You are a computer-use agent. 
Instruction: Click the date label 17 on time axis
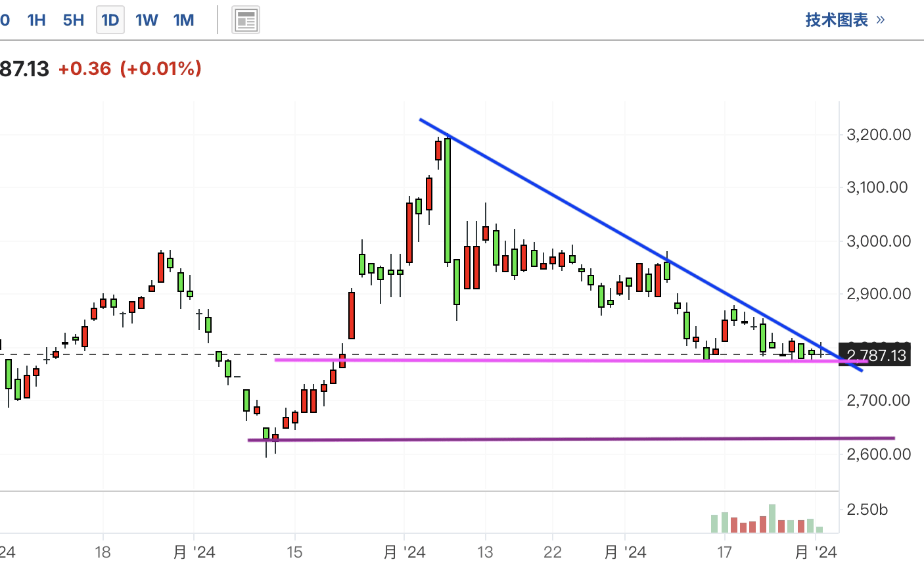pyautogui.click(x=724, y=552)
